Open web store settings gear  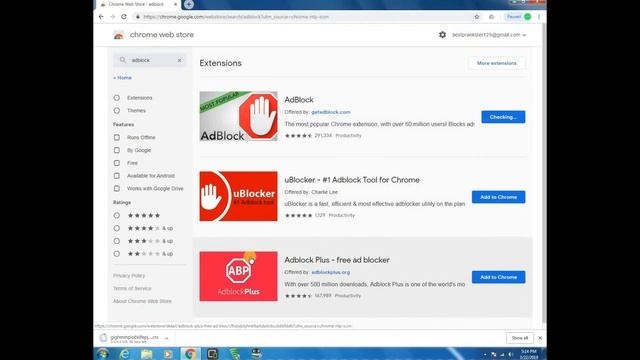point(442,35)
